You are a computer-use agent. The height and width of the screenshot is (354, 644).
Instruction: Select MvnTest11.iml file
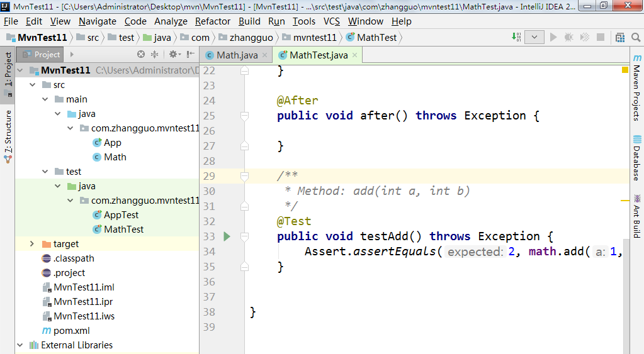click(x=78, y=287)
